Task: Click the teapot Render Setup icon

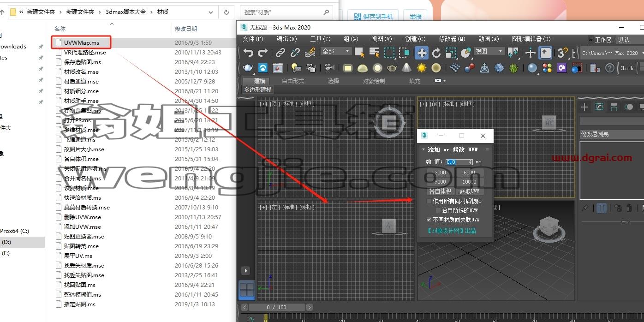Action: (248, 68)
